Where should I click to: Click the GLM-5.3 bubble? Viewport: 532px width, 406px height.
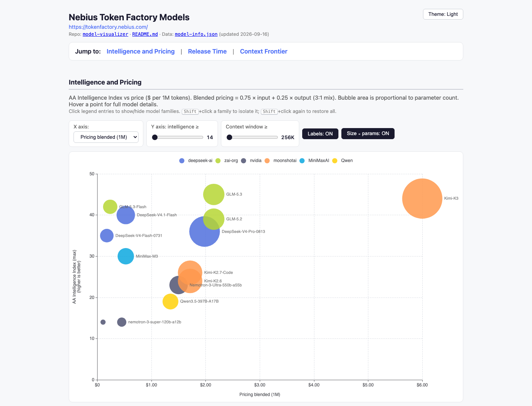[x=214, y=194]
